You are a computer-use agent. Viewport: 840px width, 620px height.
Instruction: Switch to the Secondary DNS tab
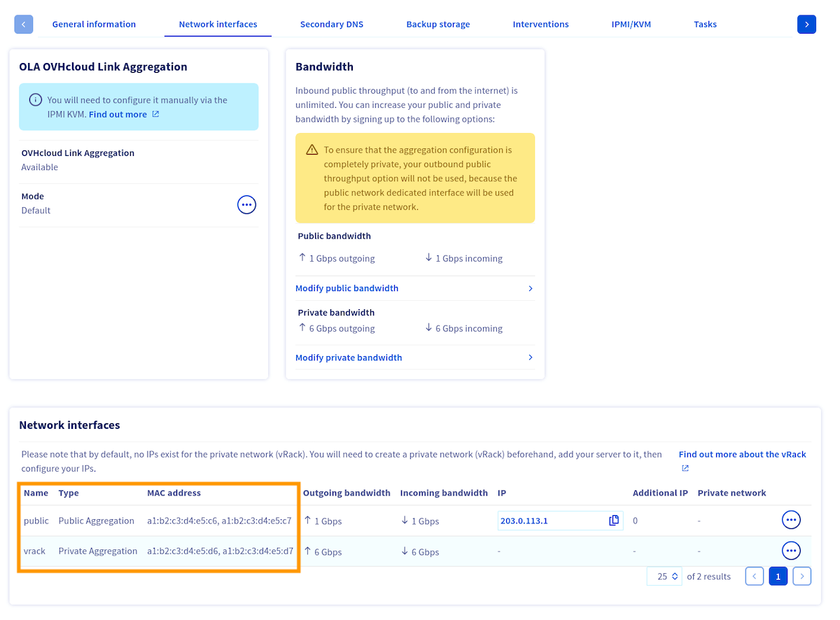pos(331,24)
